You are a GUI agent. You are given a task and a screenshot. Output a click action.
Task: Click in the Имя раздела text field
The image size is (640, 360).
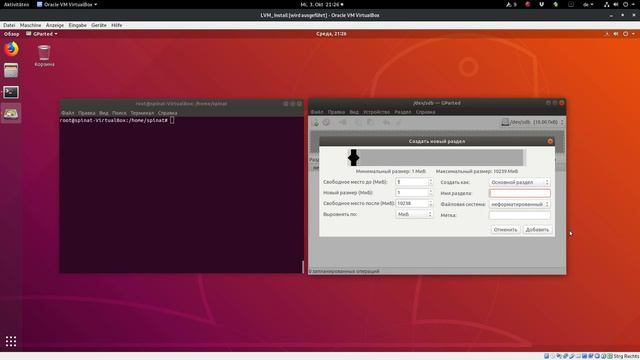(520, 193)
